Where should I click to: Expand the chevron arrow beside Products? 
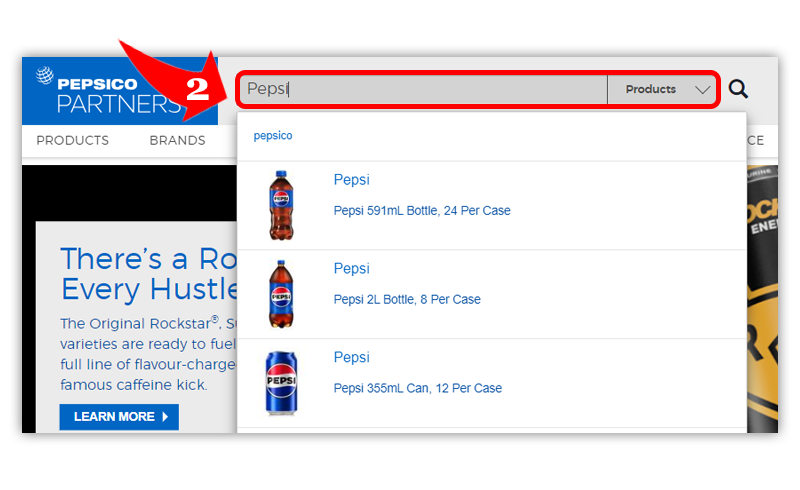pyautogui.click(x=702, y=90)
